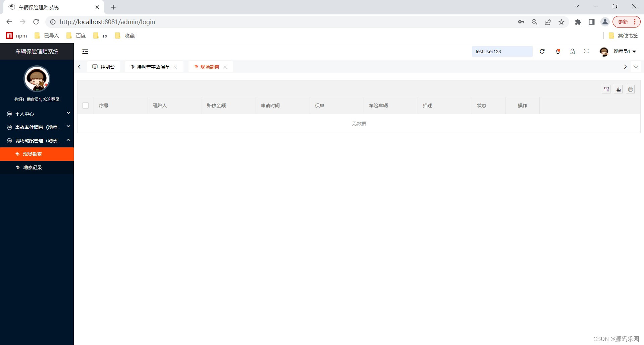This screenshot has width=644, height=345.
Task: Lock the screen with the padlock icon
Action: pos(572,51)
